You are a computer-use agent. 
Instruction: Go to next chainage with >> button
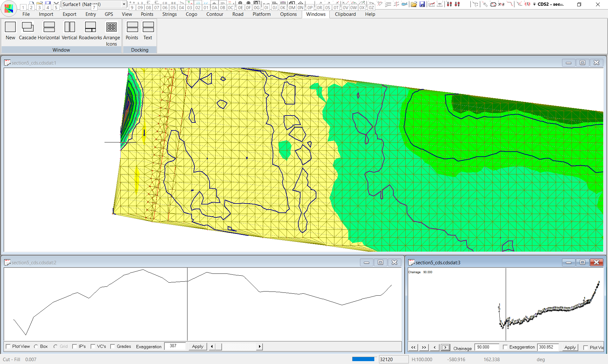click(424, 348)
